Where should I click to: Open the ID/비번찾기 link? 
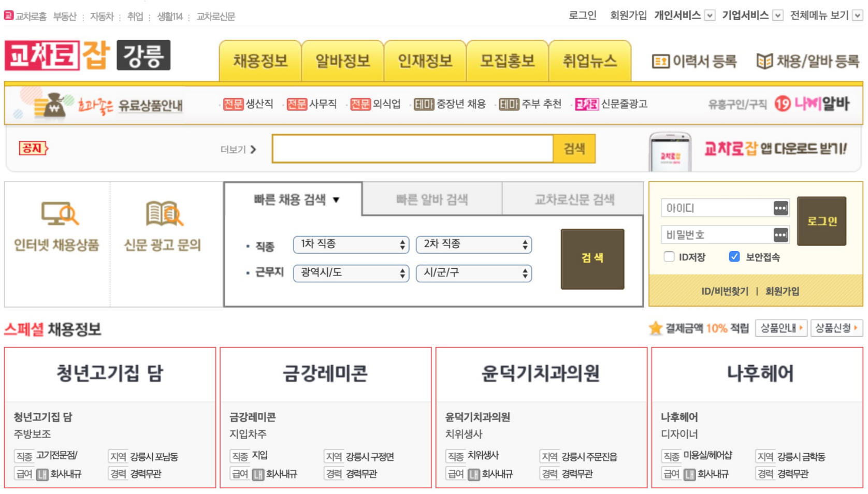(725, 291)
